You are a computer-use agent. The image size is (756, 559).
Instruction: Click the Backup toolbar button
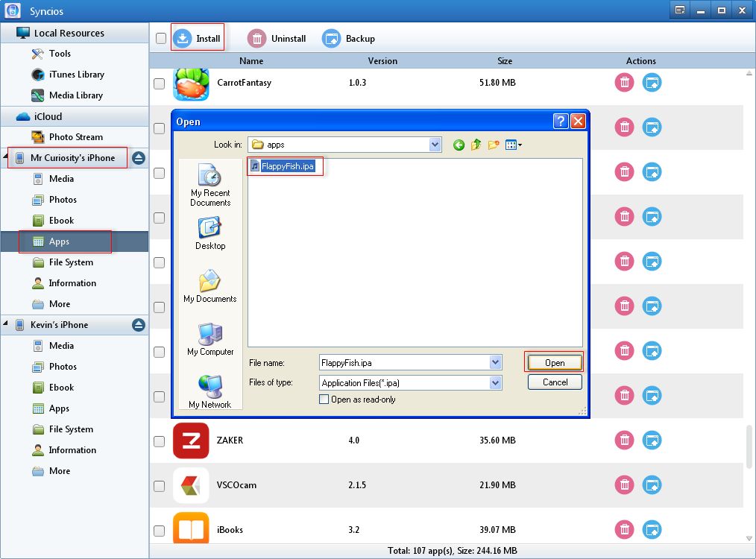click(348, 39)
